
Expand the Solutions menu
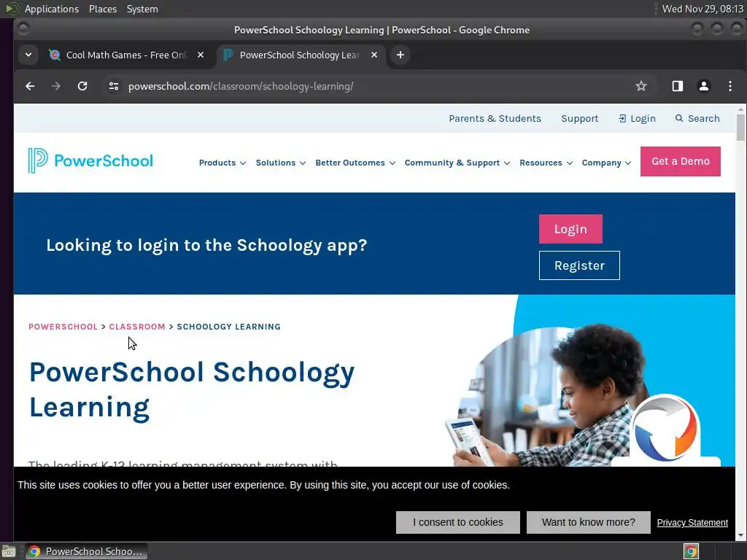tap(281, 163)
